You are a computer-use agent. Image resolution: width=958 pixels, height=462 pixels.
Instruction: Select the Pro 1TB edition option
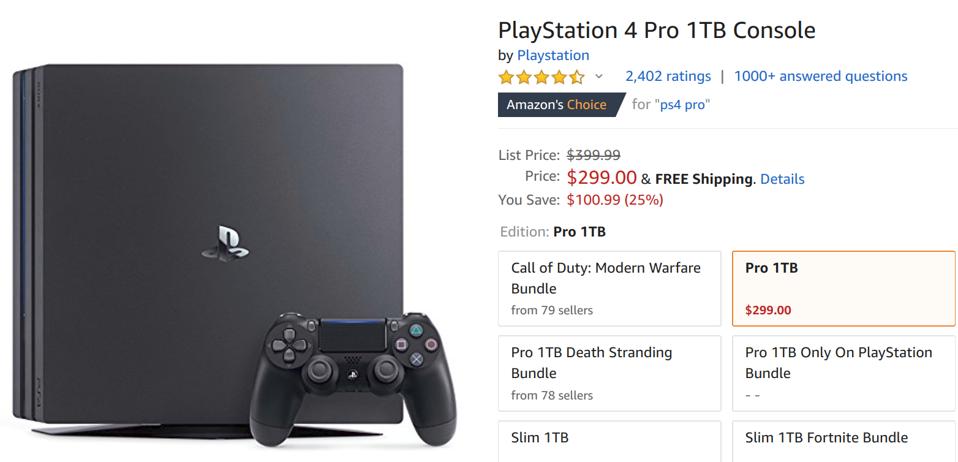[x=843, y=288]
